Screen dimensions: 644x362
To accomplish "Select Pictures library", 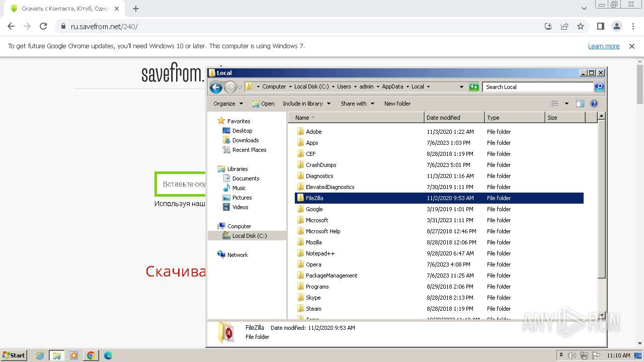I will click(x=242, y=198).
